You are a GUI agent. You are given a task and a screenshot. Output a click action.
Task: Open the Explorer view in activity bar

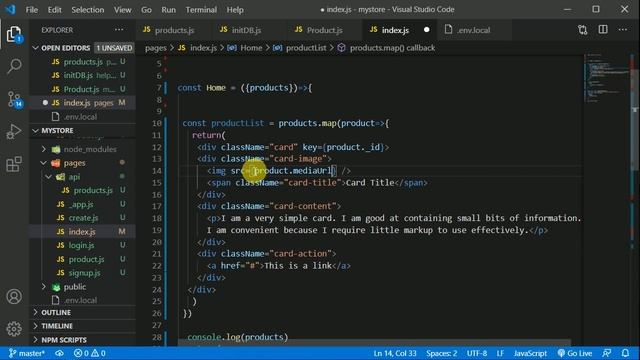click(x=14, y=34)
